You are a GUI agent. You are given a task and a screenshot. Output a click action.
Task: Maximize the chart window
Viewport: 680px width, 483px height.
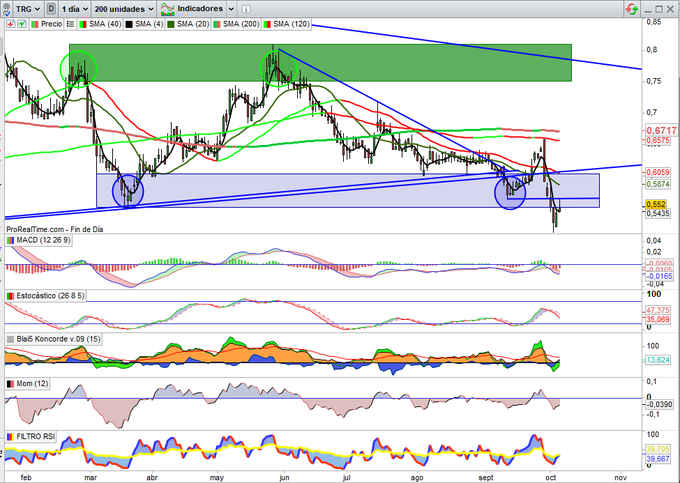click(x=659, y=10)
